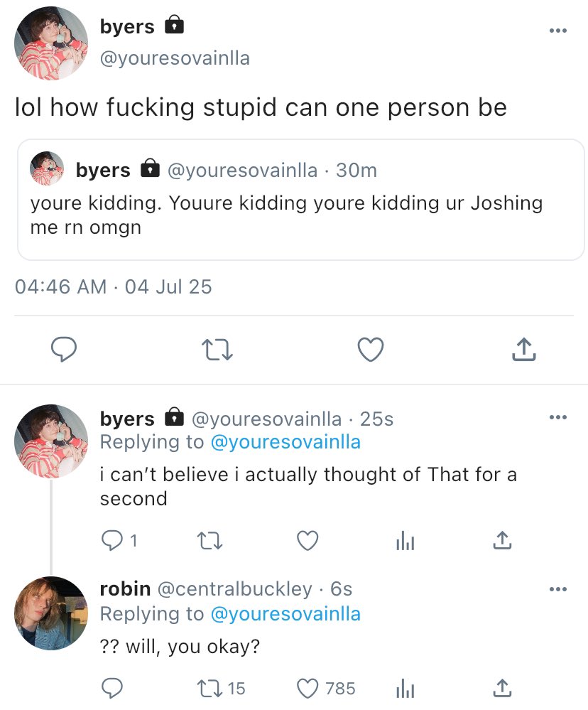The width and height of the screenshot is (588, 710).
Task: Open more options for main tweet
Action: [x=558, y=31]
